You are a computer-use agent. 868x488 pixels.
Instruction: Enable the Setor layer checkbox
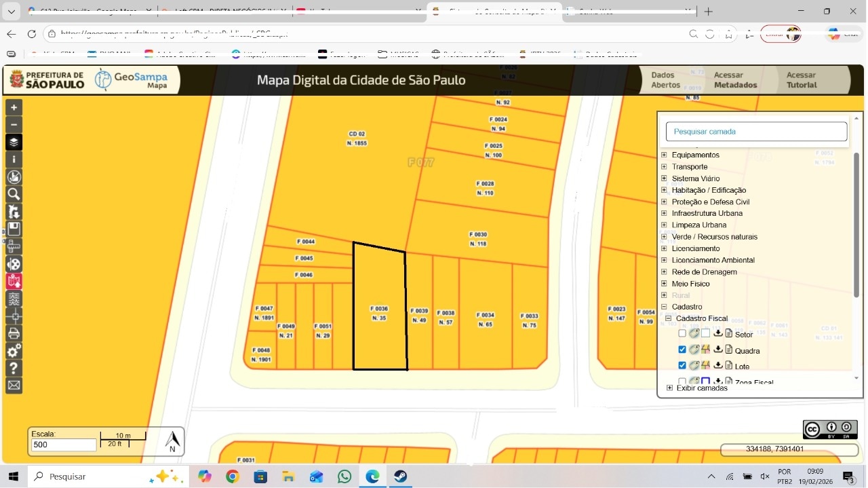click(x=682, y=333)
